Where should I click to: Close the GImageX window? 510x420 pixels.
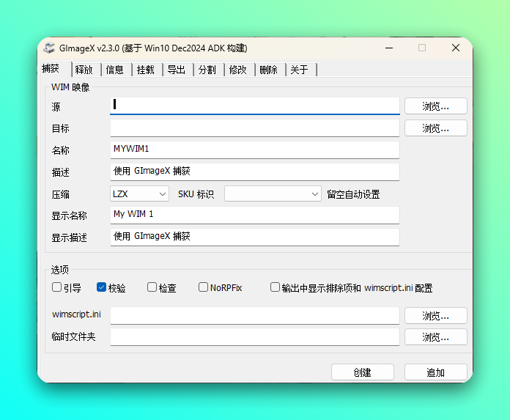(456, 48)
